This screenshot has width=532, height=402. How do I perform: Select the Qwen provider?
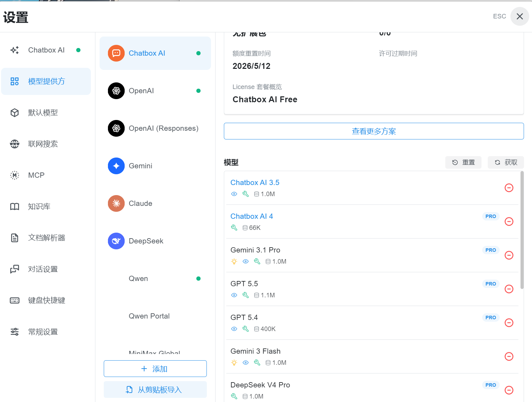(155, 279)
